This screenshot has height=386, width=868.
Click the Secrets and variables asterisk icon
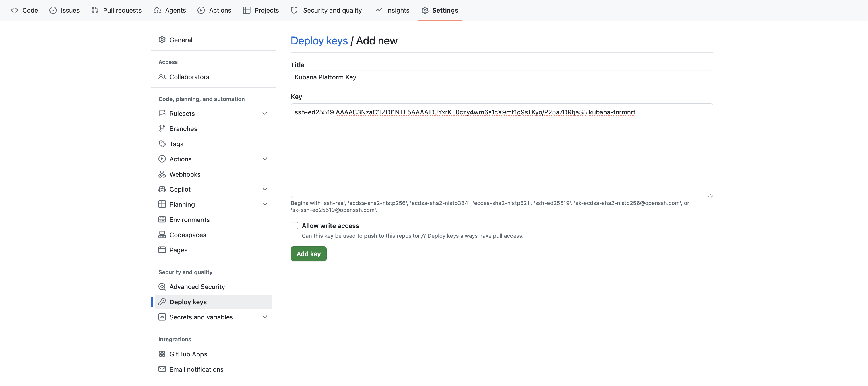(x=162, y=317)
